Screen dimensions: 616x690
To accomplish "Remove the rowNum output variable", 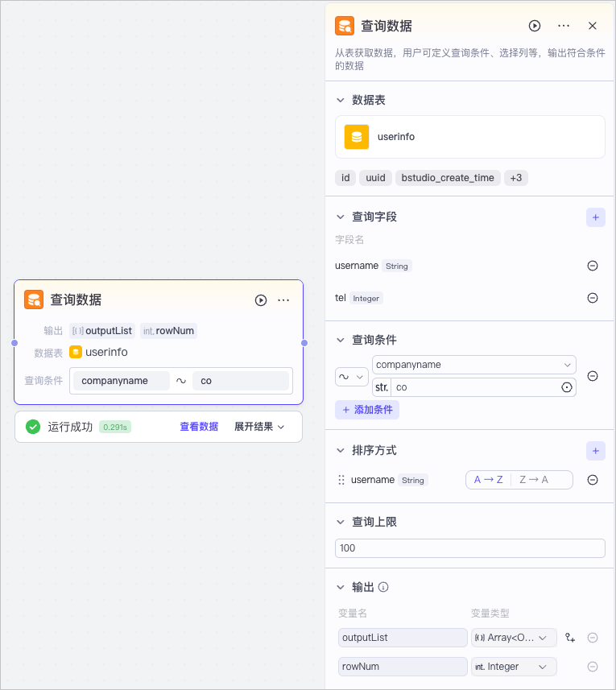I will (592, 667).
